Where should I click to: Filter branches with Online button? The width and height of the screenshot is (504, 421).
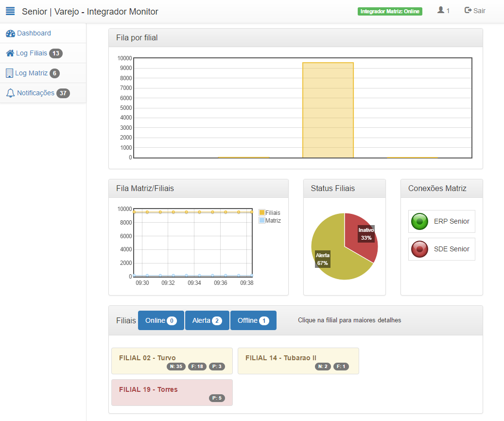tap(161, 320)
